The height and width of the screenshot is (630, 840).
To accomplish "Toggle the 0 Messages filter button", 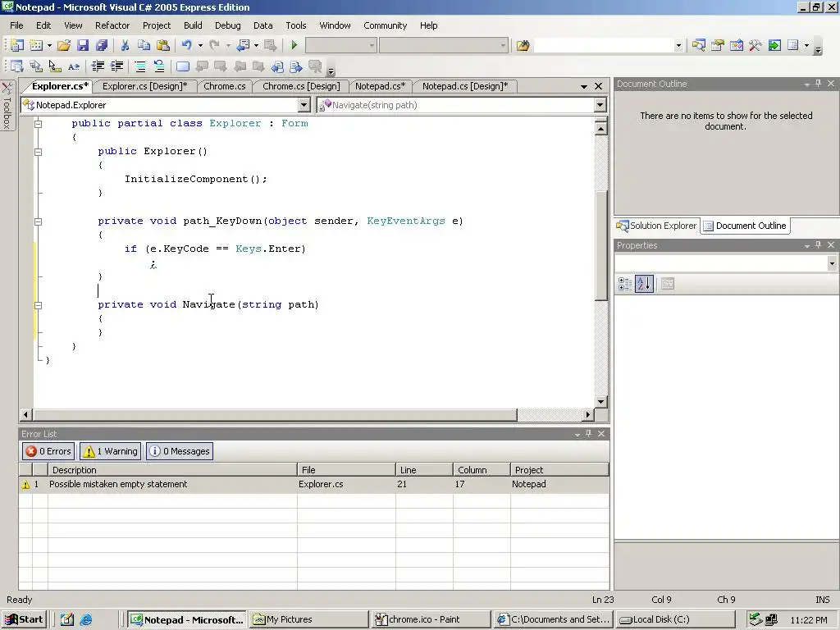I will pos(180,451).
